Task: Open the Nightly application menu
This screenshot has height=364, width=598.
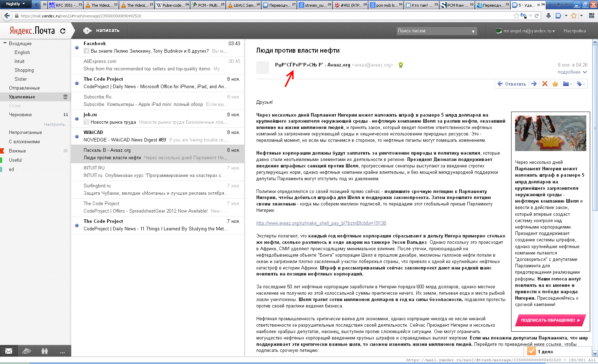Action: click(16, 4)
